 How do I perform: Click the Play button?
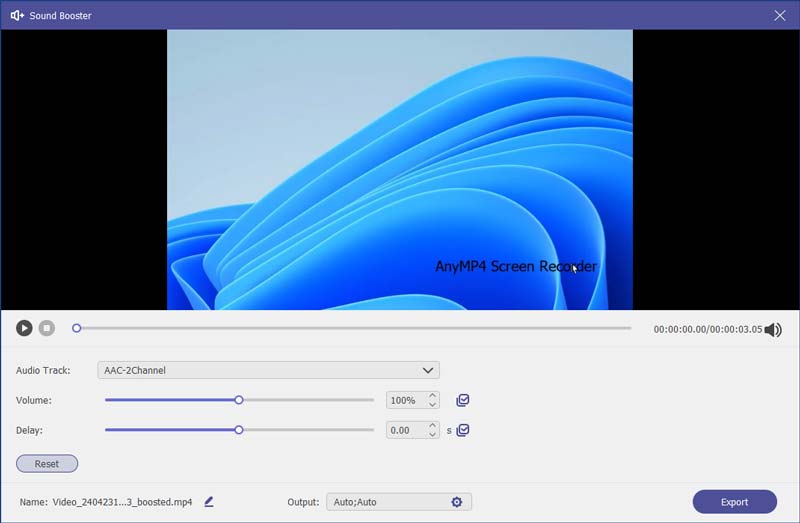tap(24, 328)
